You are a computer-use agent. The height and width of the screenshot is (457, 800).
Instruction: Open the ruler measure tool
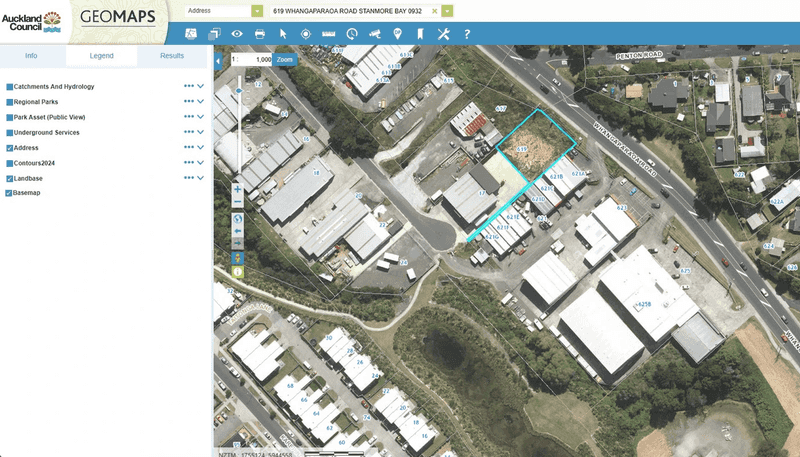(329, 34)
